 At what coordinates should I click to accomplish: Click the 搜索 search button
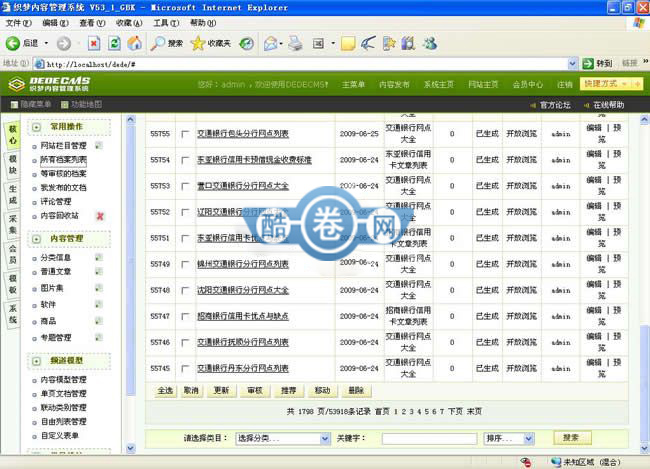pyautogui.click(x=572, y=437)
